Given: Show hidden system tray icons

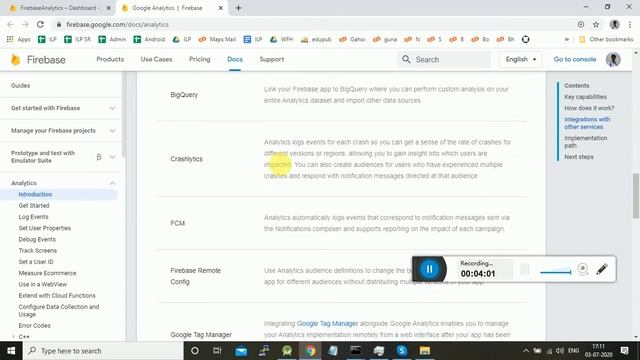Looking at the screenshot, I should [x=526, y=351].
